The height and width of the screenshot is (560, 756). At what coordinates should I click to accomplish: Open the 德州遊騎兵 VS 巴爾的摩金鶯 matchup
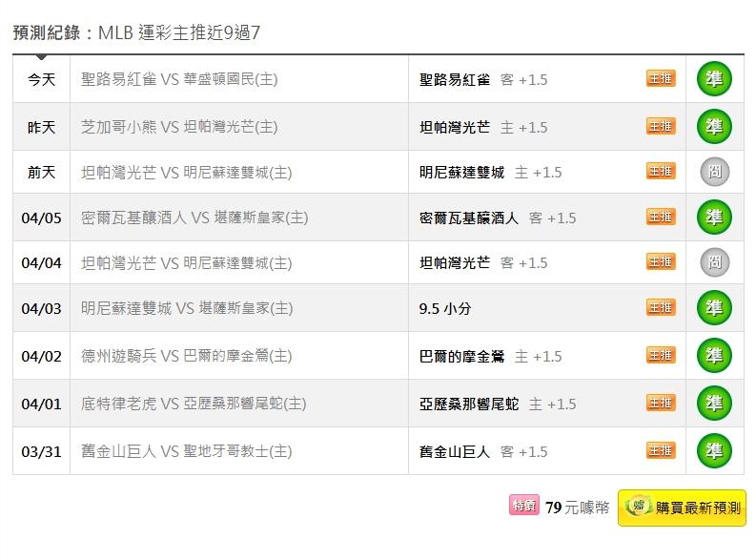187,356
